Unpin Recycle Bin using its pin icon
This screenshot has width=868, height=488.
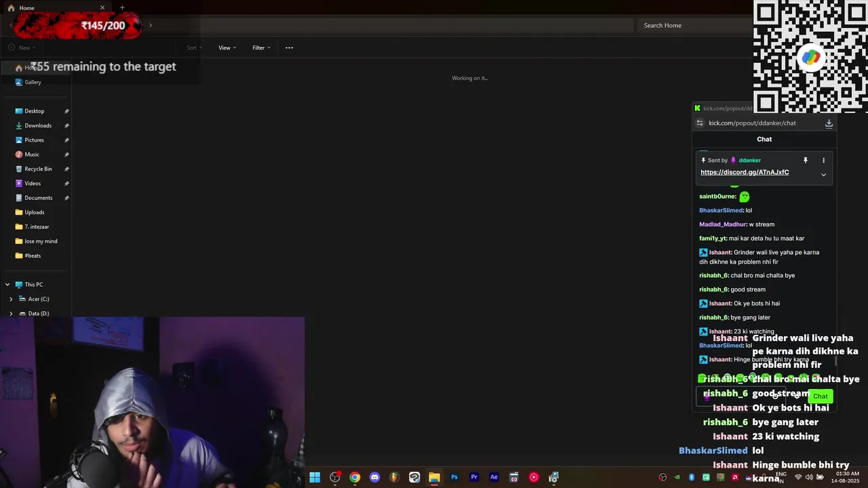[66, 169]
